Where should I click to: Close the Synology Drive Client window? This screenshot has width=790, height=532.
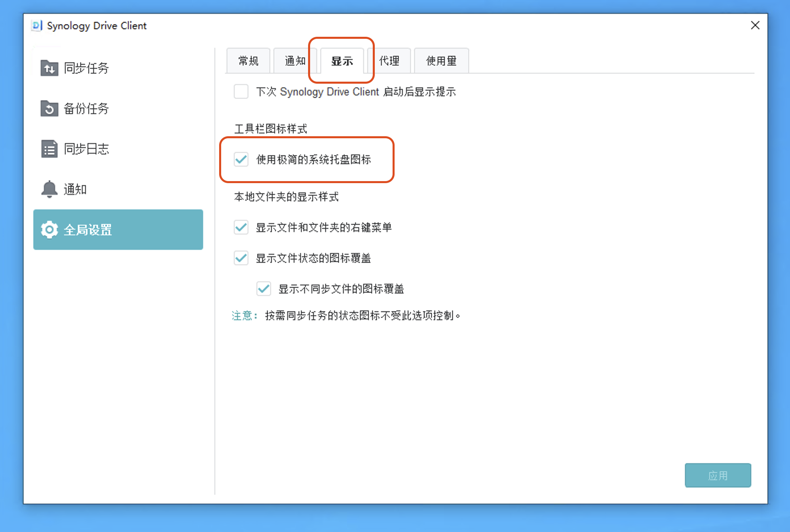point(755,25)
